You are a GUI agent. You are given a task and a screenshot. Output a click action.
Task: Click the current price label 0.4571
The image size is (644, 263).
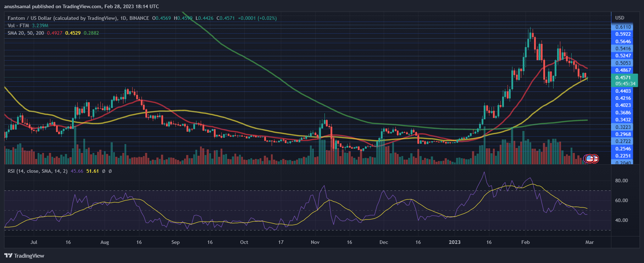623,78
